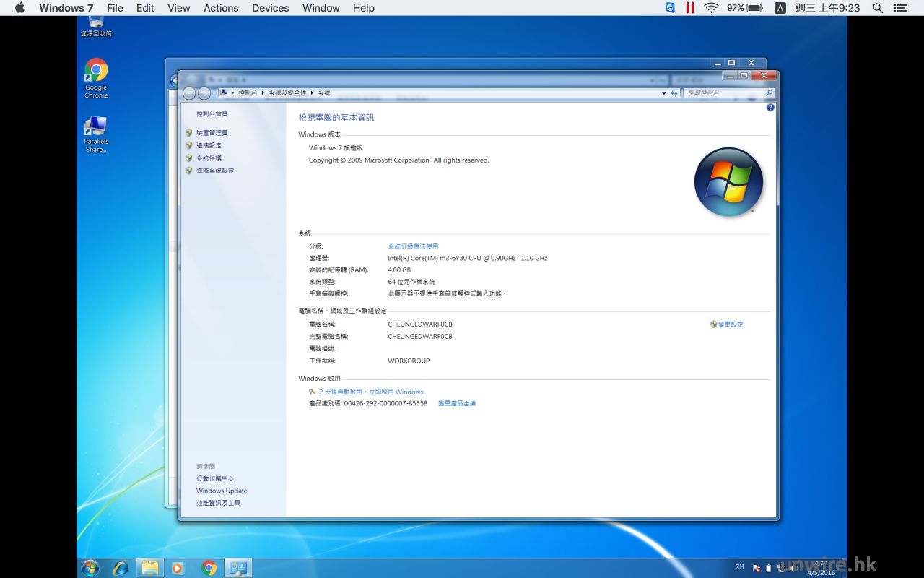Expand the address bar history dropdown arrow
924x578 pixels.
tap(663, 93)
